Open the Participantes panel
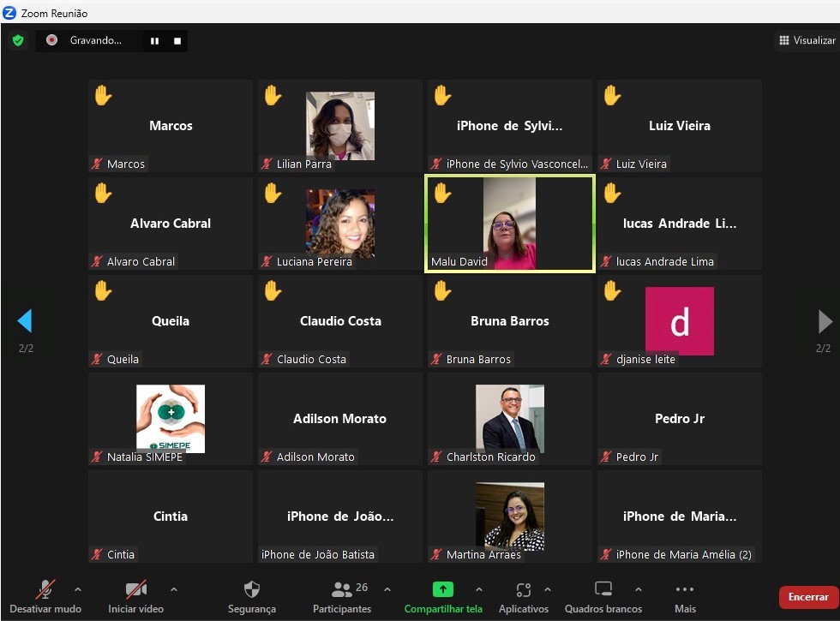The height and width of the screenshot is (621, 840). (x=342, y=596)
